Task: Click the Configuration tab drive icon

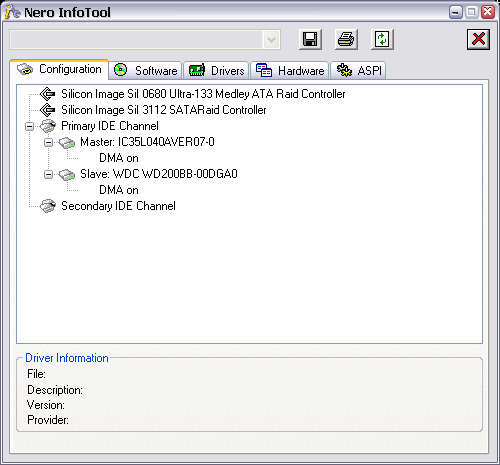Action: pyautogui.click(x=25, y=69)
